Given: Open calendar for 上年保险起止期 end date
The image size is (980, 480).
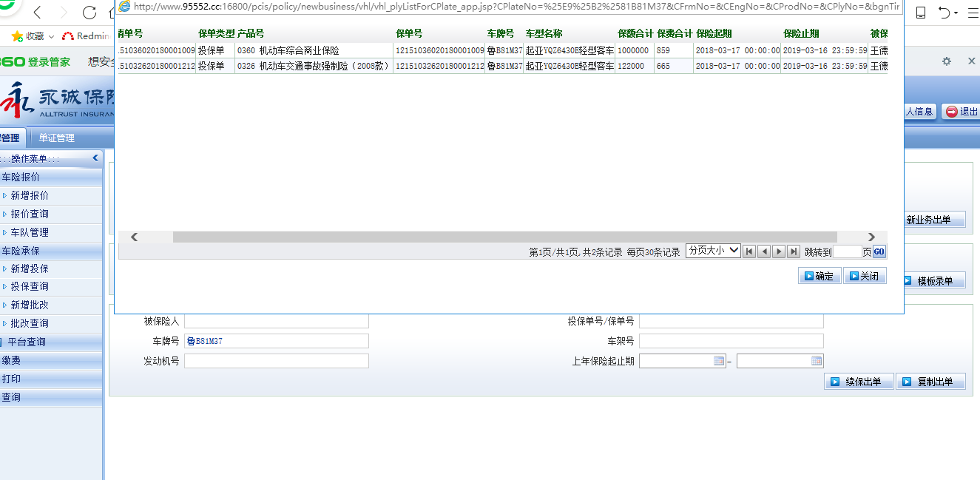Looking at the screenshot, I should pyautogui.click(x=817, y=361).
